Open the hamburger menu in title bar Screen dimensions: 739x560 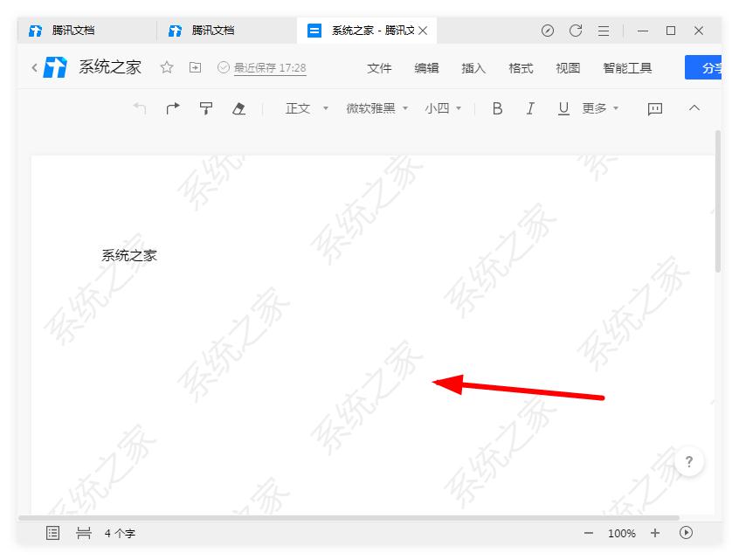(604, 31)
